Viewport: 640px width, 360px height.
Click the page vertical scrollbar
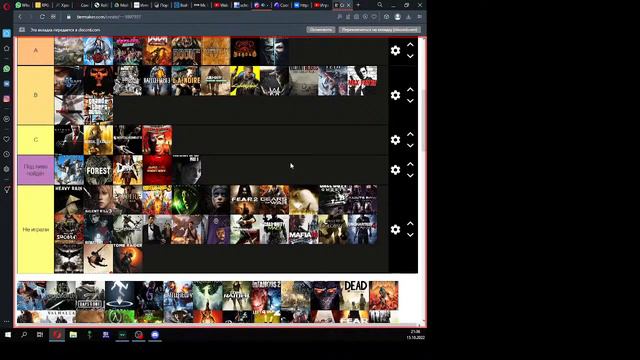pyautogui.click(x=423, y=120)
